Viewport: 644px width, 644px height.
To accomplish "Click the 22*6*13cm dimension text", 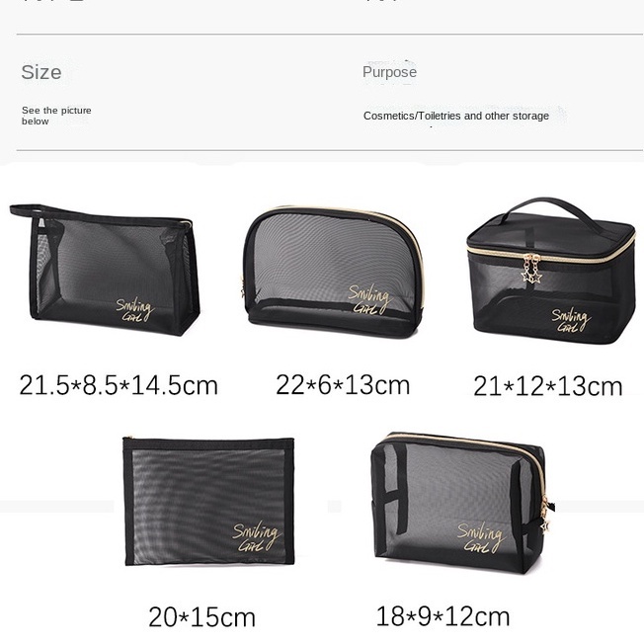I will click(x=343, y=385).
